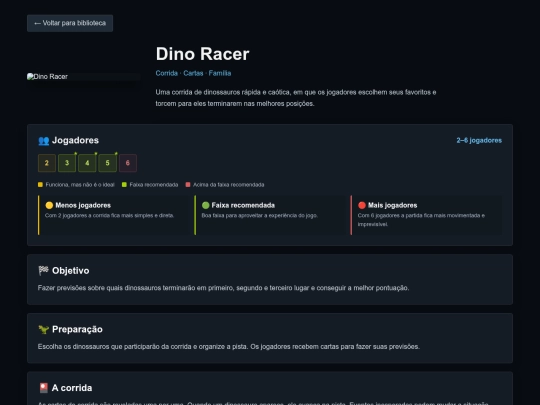Image resolution: width=540 pixels, height=405 pixels.
Task: Click the Preparação text starting 'Escolha os dinossauros'
Action: (229, 346)
